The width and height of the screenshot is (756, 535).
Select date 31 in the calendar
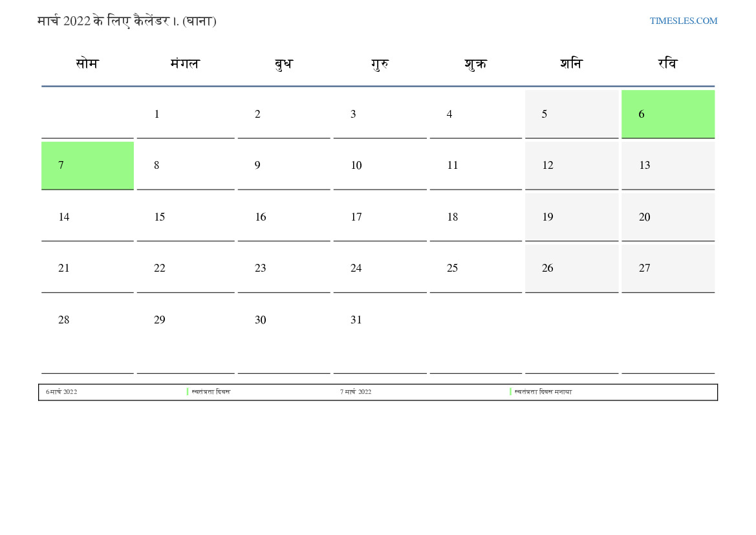coord(380,334)
